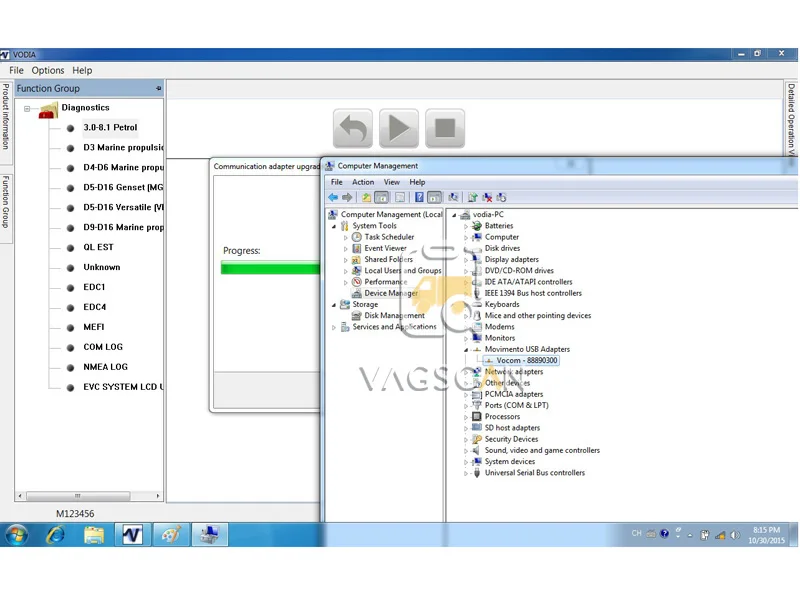The width and height of the screenshot is (800, 600).
Task: Expand Services and Applications node
Action: (334, 327)
